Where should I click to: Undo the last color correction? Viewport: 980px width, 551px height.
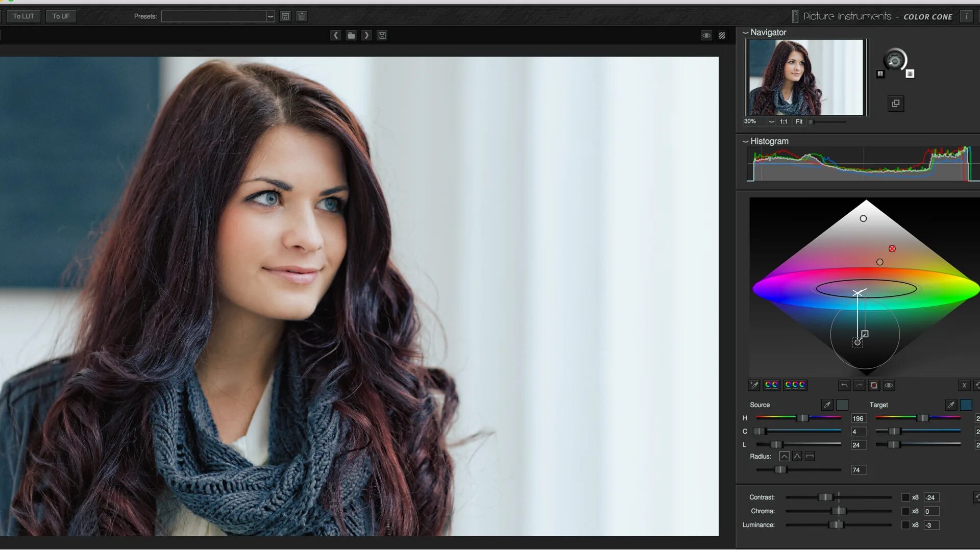tap(844, 386)
